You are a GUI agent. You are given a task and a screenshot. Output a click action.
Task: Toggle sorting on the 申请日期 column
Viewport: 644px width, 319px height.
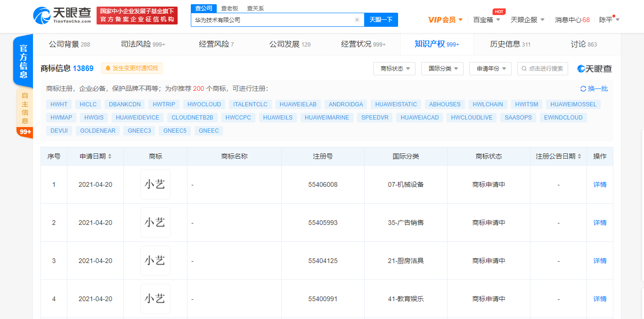point(110,156)
